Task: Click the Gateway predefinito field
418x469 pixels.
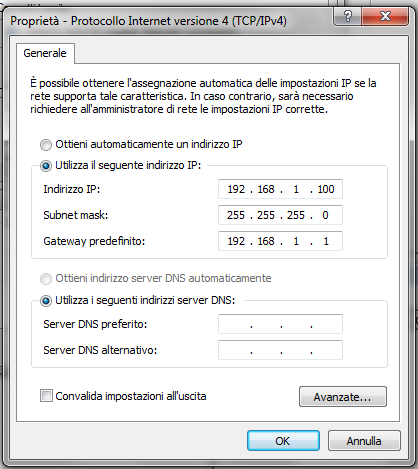Action: point(280,241)
